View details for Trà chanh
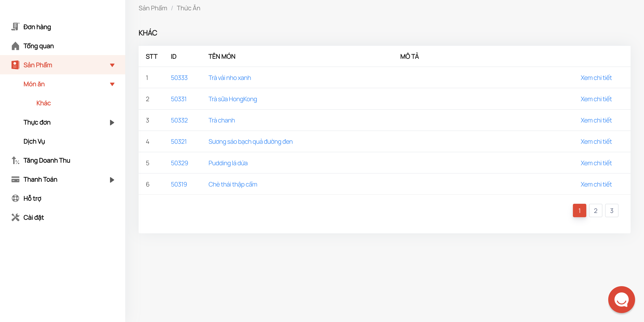 tap(596, 120)
